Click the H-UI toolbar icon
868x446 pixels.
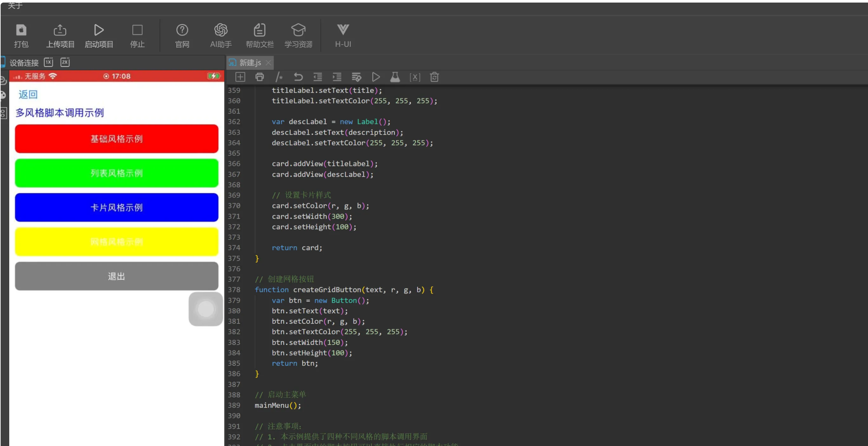(343, 30)
